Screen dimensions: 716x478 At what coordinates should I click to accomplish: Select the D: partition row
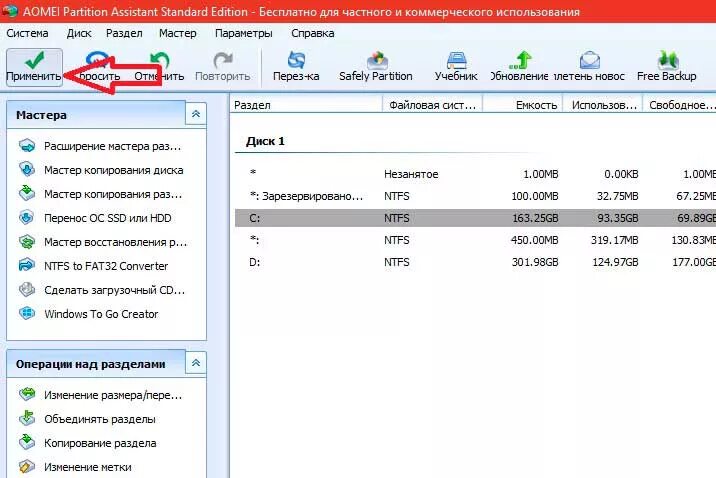pyautogui.click(x=475, y=263)
